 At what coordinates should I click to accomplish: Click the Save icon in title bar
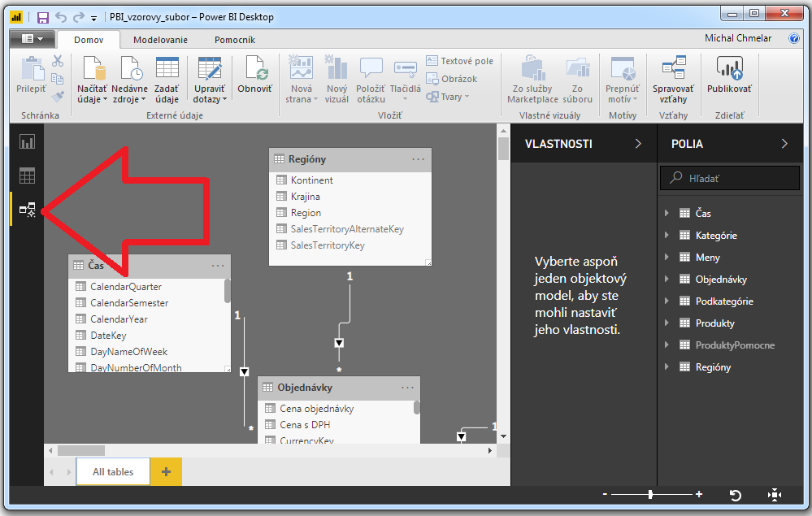coord(43,18)
